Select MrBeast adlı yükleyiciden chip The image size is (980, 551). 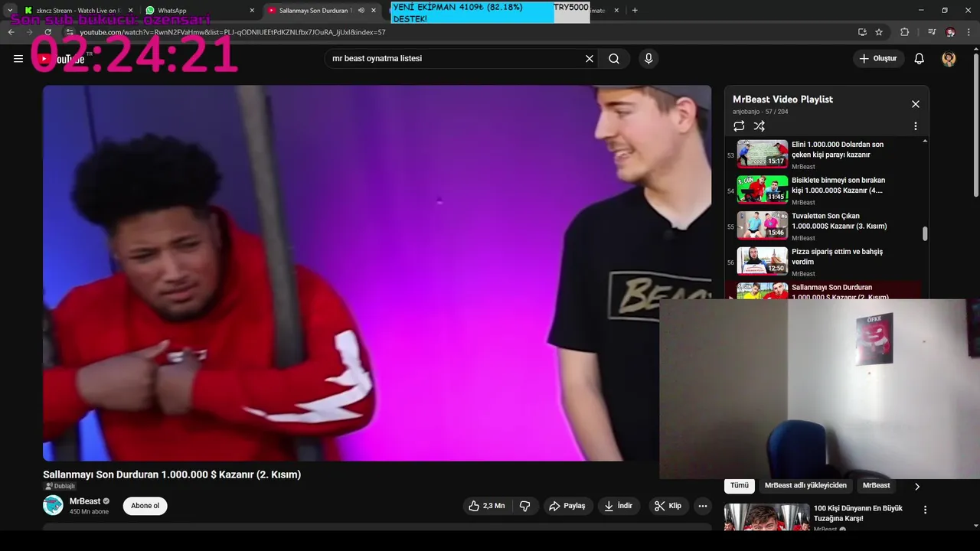(x=805, y=485)
